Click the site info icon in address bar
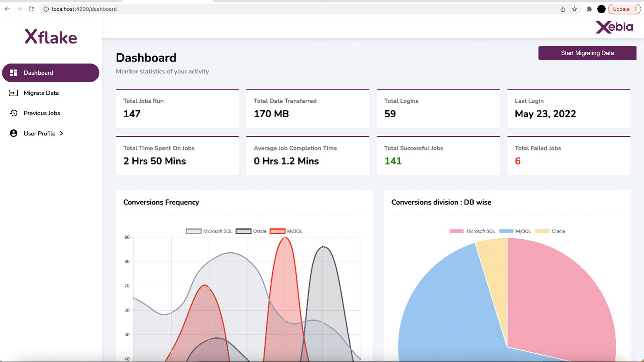Viewport: 644px width, 362px height. (x=46, y=9)
